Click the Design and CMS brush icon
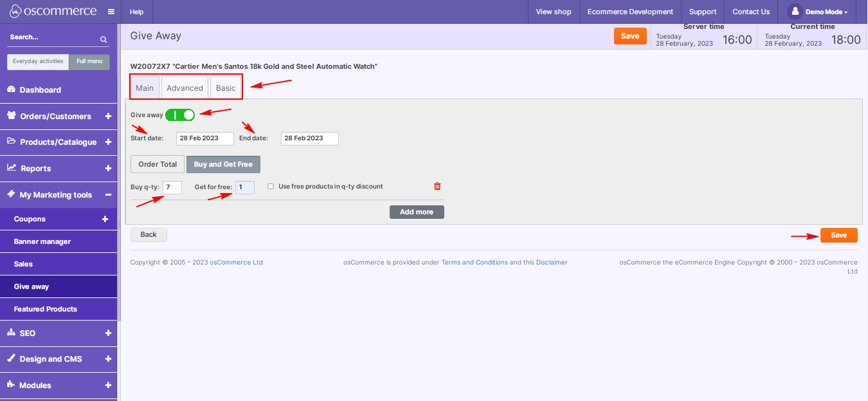 pyautogui.click(x=11, y=359)
